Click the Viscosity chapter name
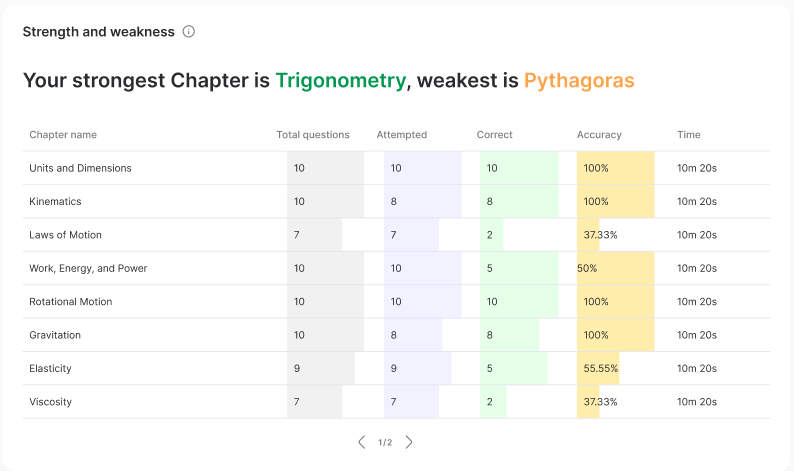The height and width of the screenshot is (471, 794). pyautogui.click(x=50, y=402)
